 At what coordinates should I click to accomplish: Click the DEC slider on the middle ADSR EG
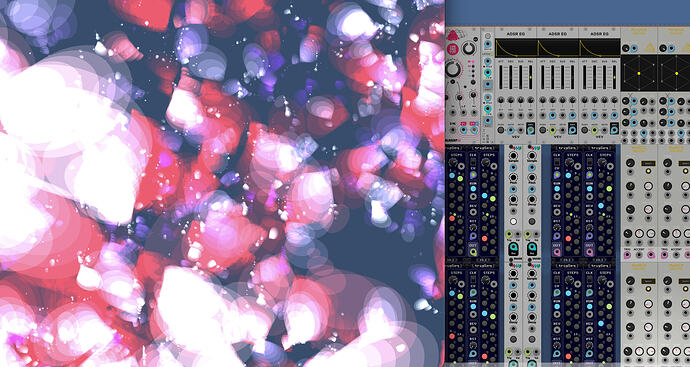tap(553, 77)
